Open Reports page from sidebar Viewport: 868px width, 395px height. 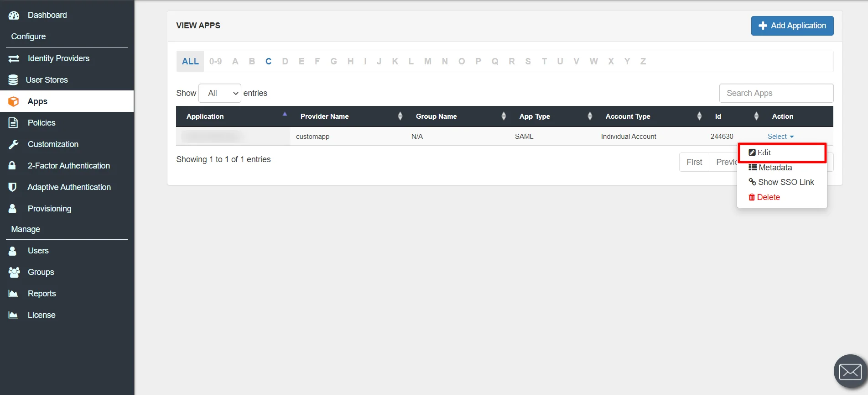coord(42,294)
